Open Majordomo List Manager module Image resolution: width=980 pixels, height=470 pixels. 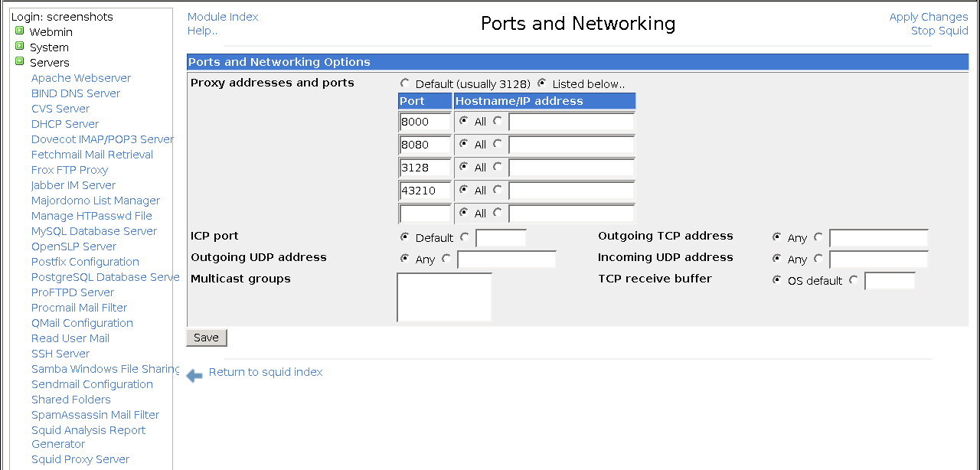(96, 201)
